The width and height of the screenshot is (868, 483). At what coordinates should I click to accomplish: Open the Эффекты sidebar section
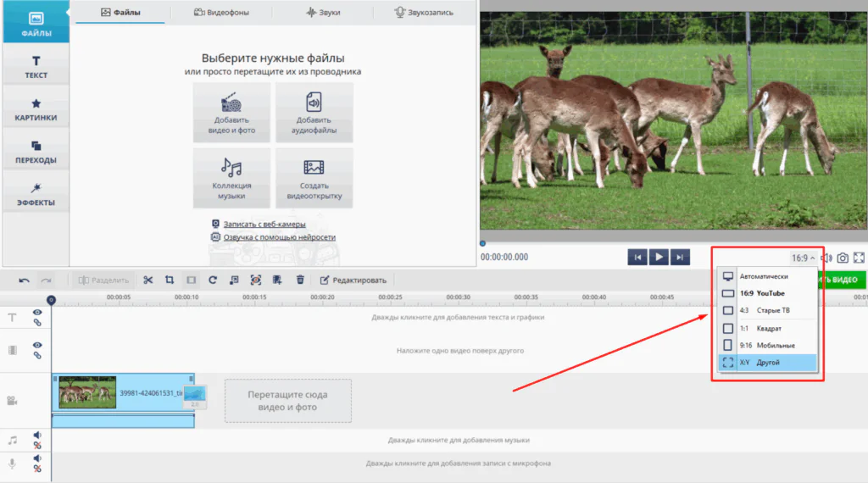click(36, 194)
